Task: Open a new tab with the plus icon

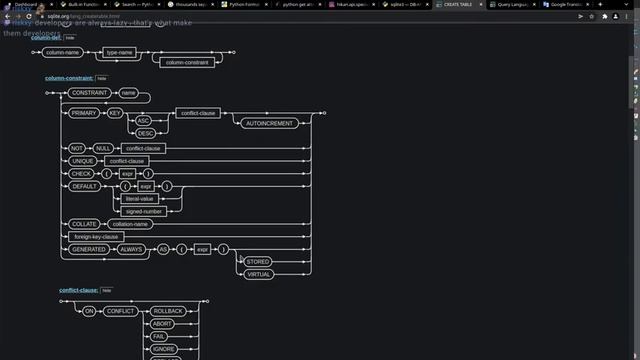Action: pyautogui.click(x=600, y=4)
